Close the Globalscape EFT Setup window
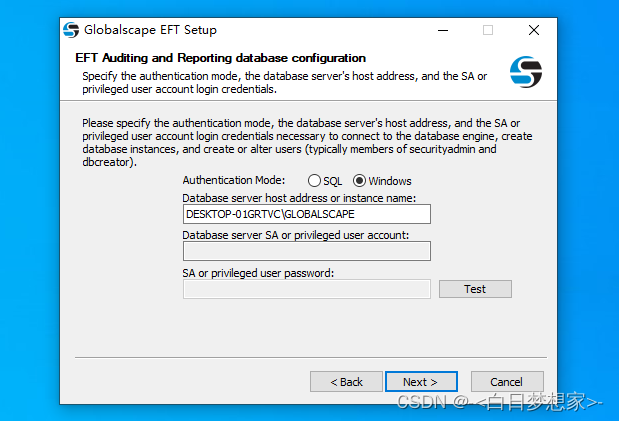This screenshot has height=421, width=619. tap(534, 30)
